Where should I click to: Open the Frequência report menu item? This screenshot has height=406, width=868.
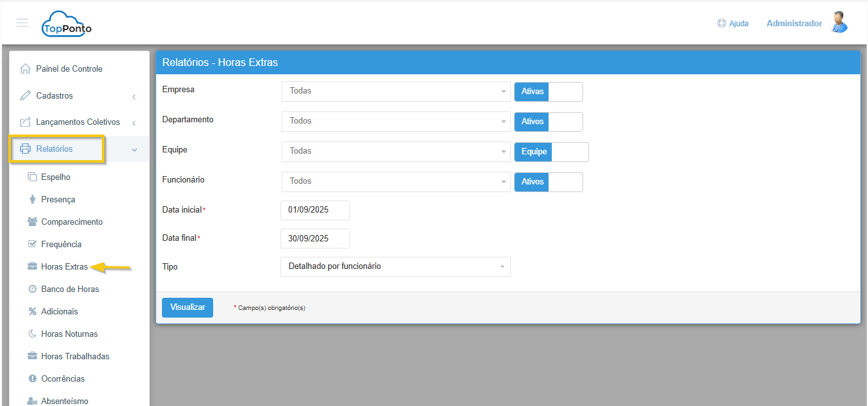pos(61,245)
